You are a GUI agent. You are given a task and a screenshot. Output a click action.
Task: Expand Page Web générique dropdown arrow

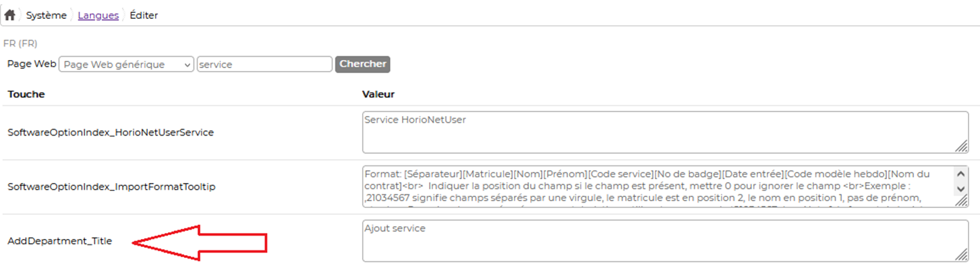[x=187, y=64]
